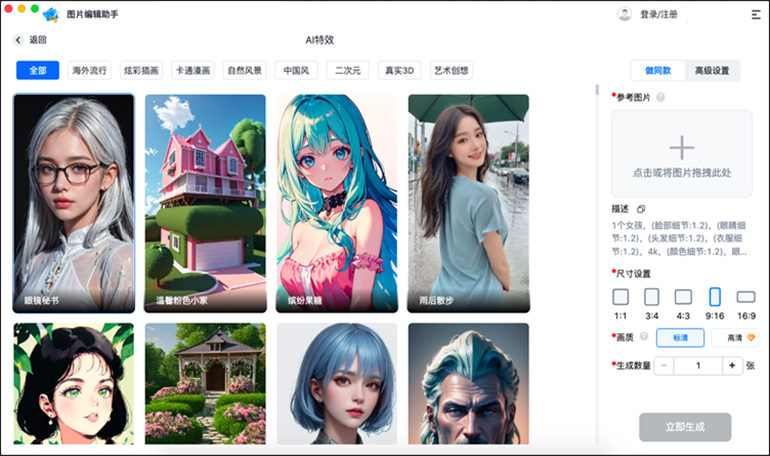The height and width of the screenshot is (456, 770).
Task: Click the AI特效 page title
Action: point(320,40)
